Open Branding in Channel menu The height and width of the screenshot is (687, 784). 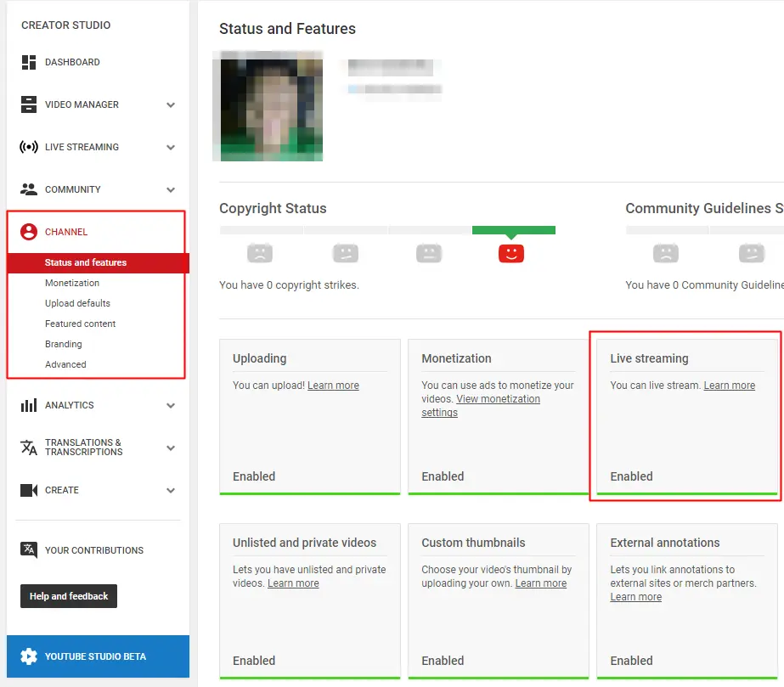click(x=64, y=344)
